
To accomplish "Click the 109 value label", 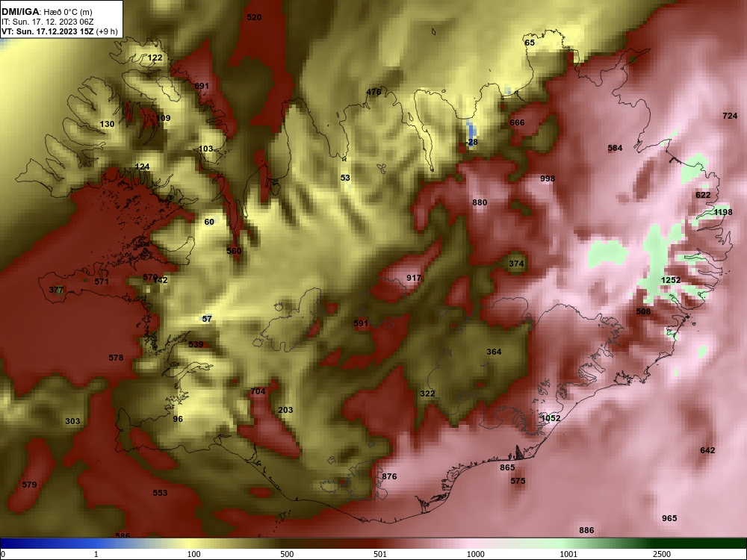I will pos(163,118).
